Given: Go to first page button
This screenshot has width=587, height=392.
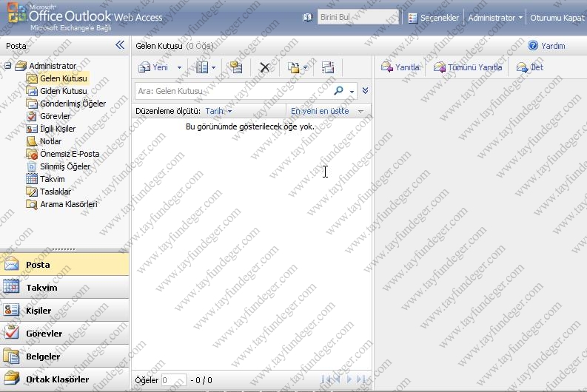Looking at the screenshot, I should (326, 379).
